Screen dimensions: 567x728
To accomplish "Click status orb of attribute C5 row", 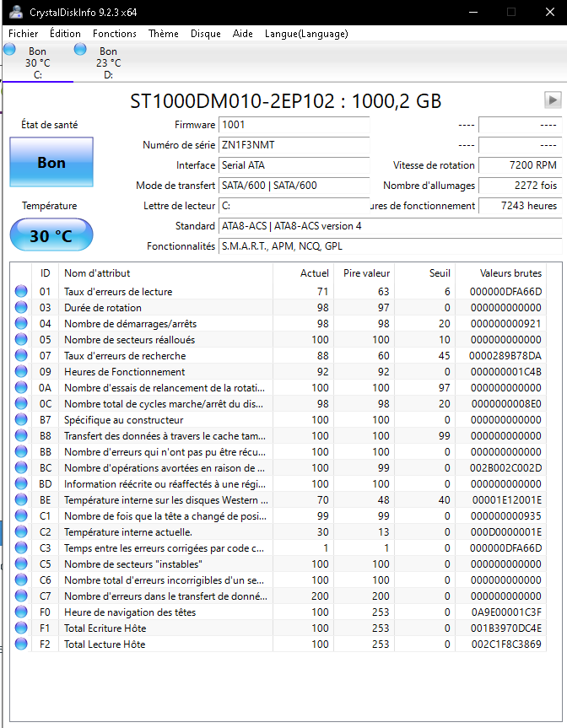I will click(x=21, y=564).
